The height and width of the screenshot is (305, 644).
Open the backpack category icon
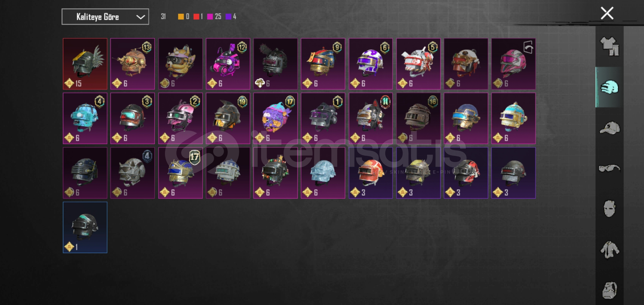click(610, 290)
